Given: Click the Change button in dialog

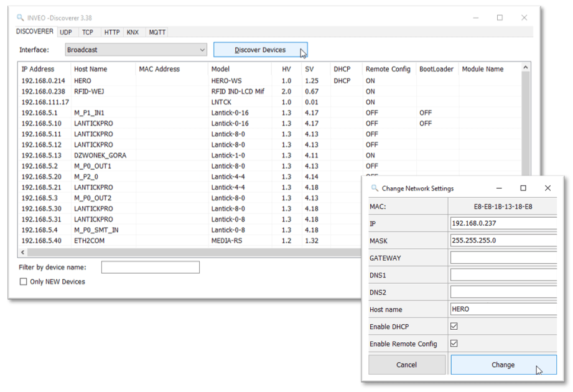Looking at the screenshot, I should pos(503,365).
